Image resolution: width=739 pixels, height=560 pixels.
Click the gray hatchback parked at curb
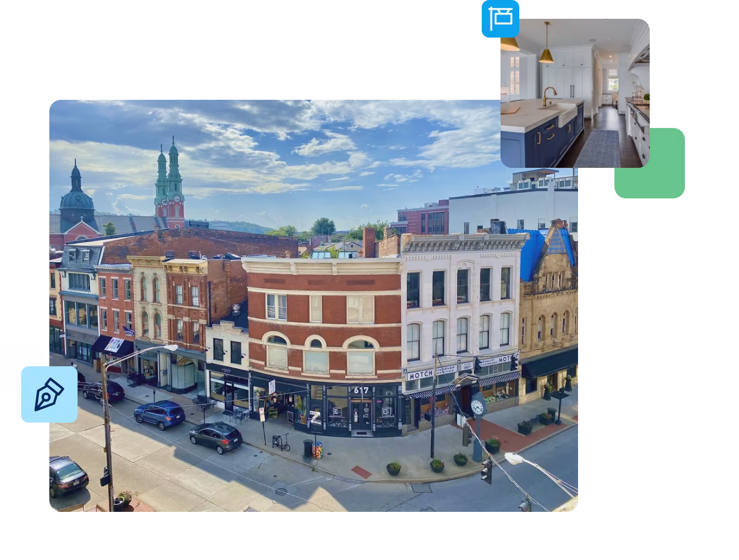[216, 437]
